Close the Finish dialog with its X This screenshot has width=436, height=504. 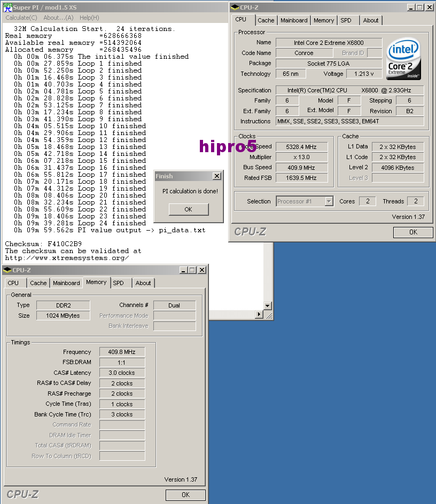pyautogui.click(x=217, y=176)
